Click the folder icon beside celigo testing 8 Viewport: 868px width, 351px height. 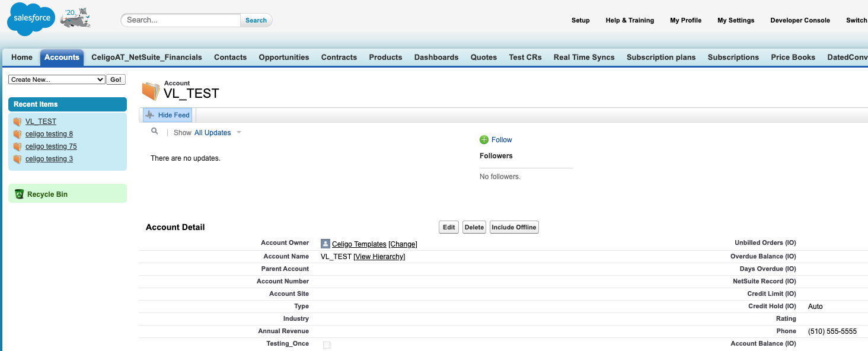click(17, 134)
